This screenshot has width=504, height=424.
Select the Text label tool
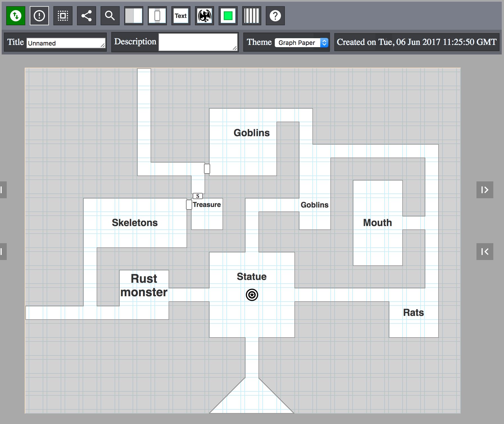click(x=181, y=16)
